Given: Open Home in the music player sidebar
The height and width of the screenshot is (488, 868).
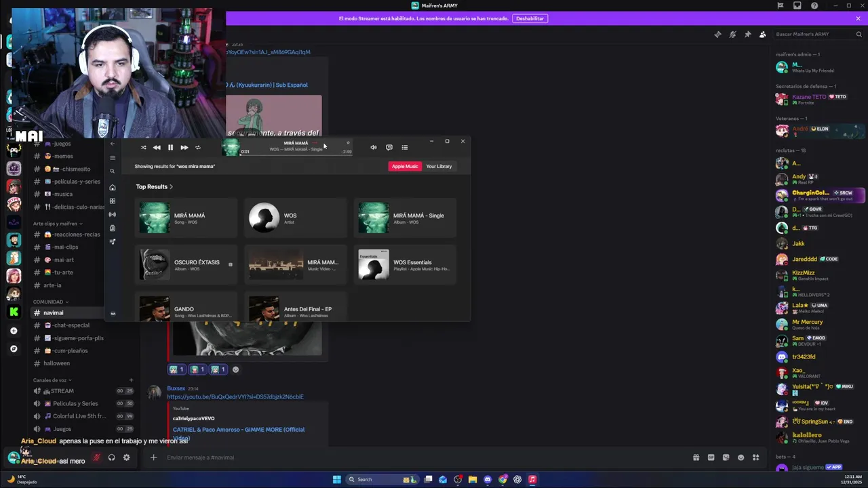Looking at the screenshot, I should (x=113, y=187).
